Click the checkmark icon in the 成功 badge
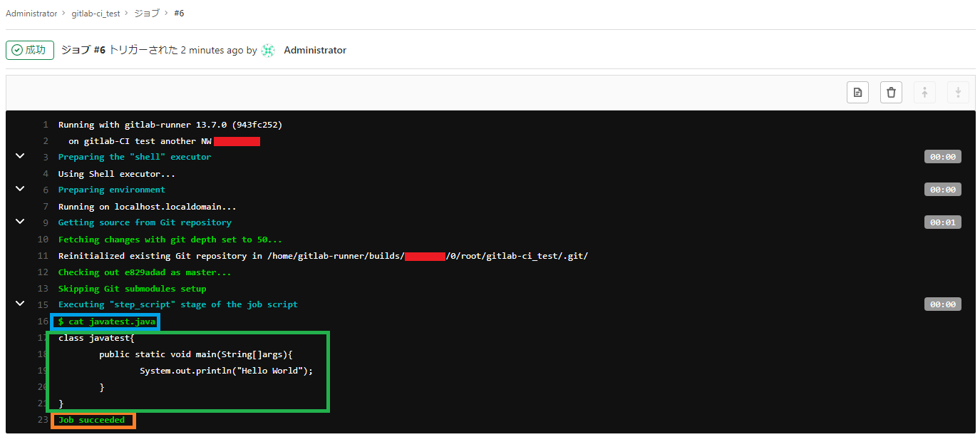Viewport: 980px width, 442px height. click(16, 50)
